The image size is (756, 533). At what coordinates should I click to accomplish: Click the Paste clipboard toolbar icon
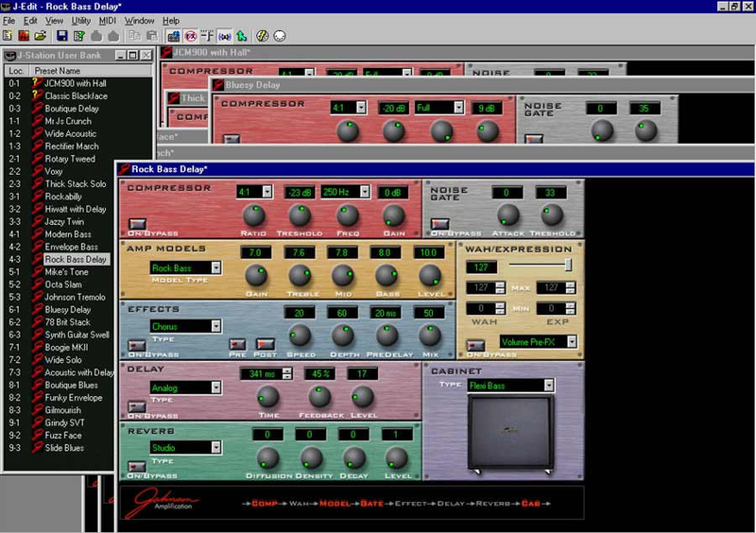tap(152, 36)
